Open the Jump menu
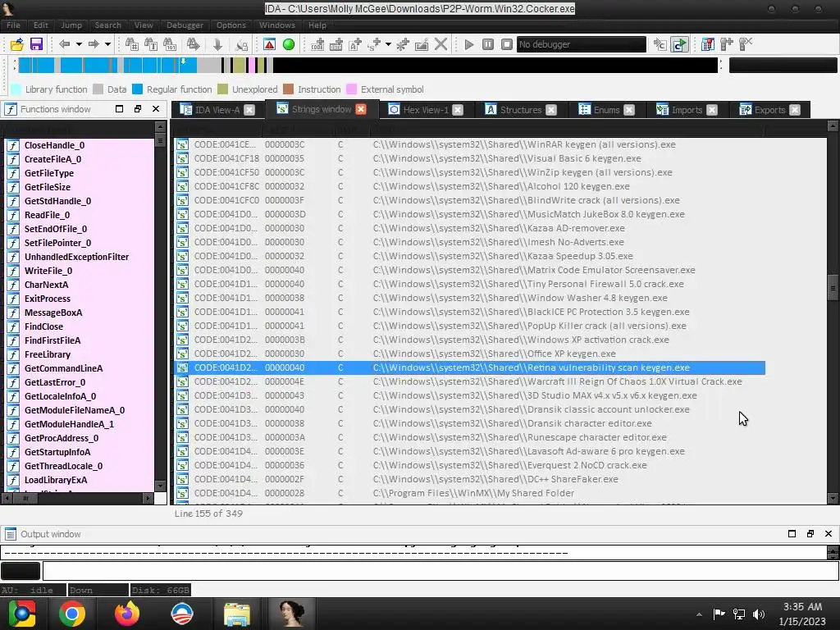Screen dimensions: 840x630 (x=71, y=25)
